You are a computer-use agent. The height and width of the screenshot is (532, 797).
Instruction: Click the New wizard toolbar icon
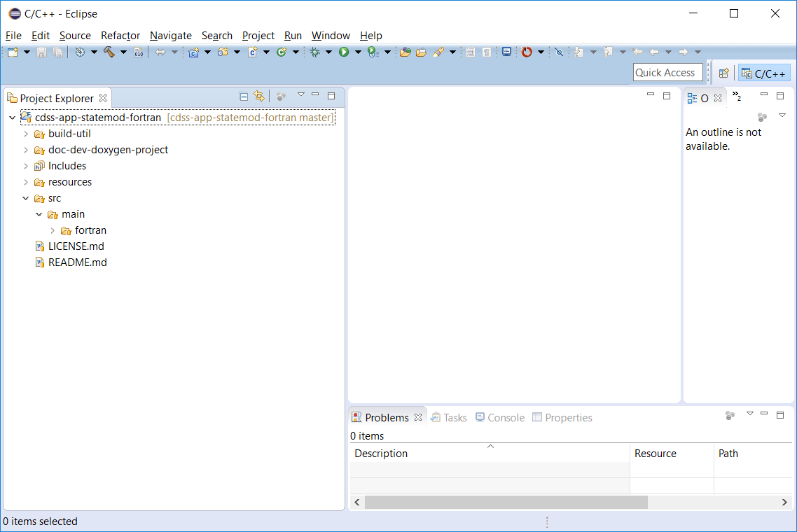(13, 52)
